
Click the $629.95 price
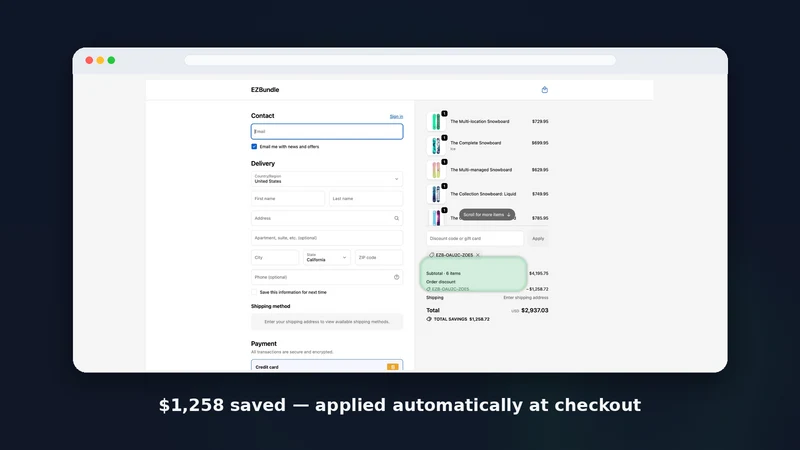point(540,170)
